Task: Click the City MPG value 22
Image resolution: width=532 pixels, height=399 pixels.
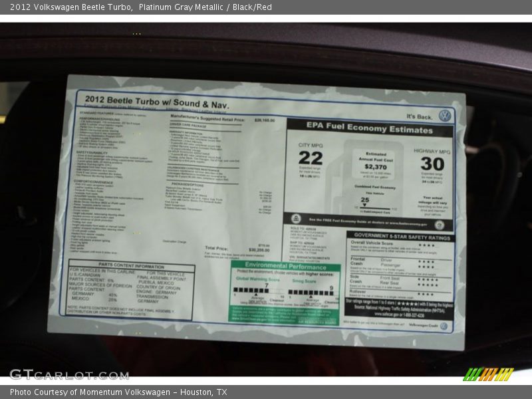Action: [x=310, y=158]
